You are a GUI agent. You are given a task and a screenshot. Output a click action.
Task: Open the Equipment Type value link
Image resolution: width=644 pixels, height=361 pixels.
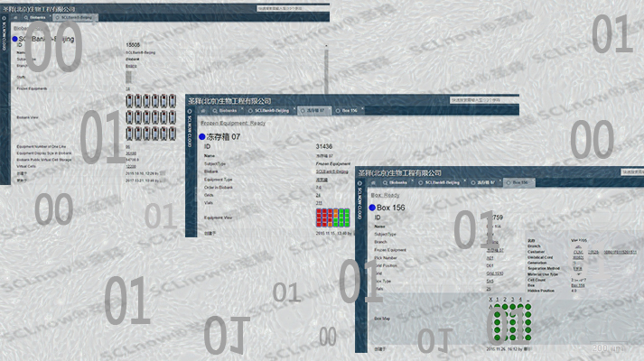tap(322, 180)
